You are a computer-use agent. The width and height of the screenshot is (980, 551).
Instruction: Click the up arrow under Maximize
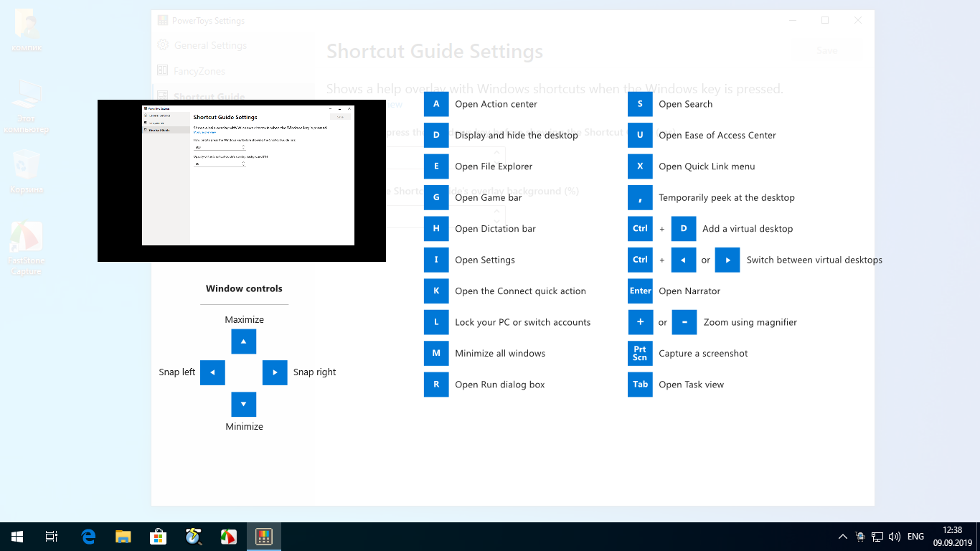pyautogui.click(x=244, y=342)
